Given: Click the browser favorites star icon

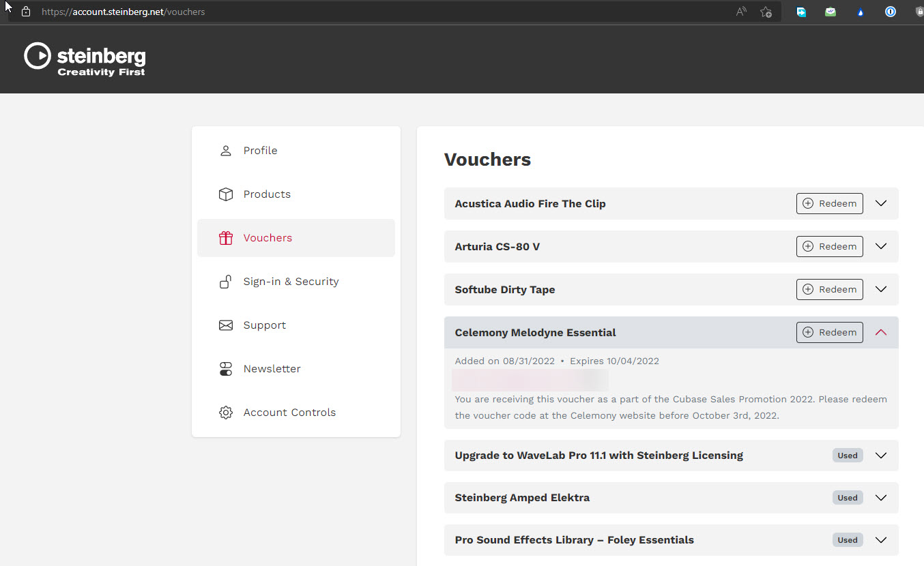Looking at the screenshot, I should (x=766, y=12).
